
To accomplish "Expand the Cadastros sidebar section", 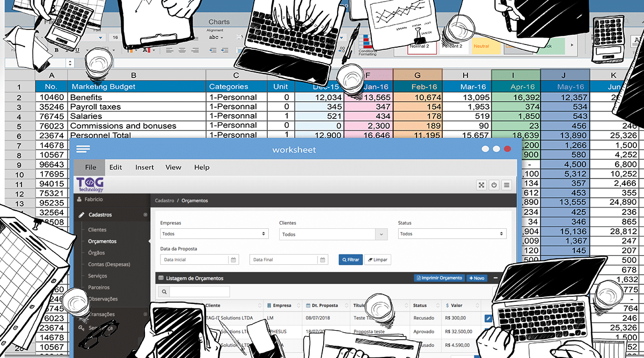I will 145,215.
